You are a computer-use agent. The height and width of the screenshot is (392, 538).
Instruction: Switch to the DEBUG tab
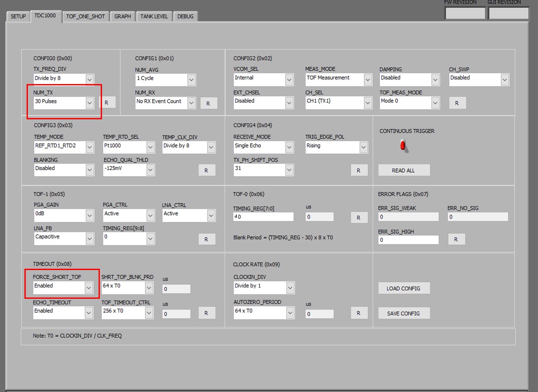(x=185, y=16)
